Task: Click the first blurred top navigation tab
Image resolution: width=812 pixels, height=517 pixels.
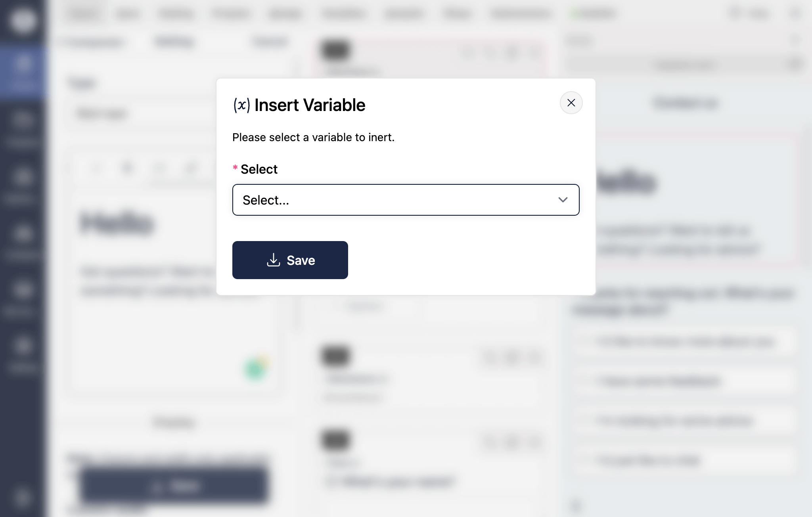Action: click(x=84, y=14)
